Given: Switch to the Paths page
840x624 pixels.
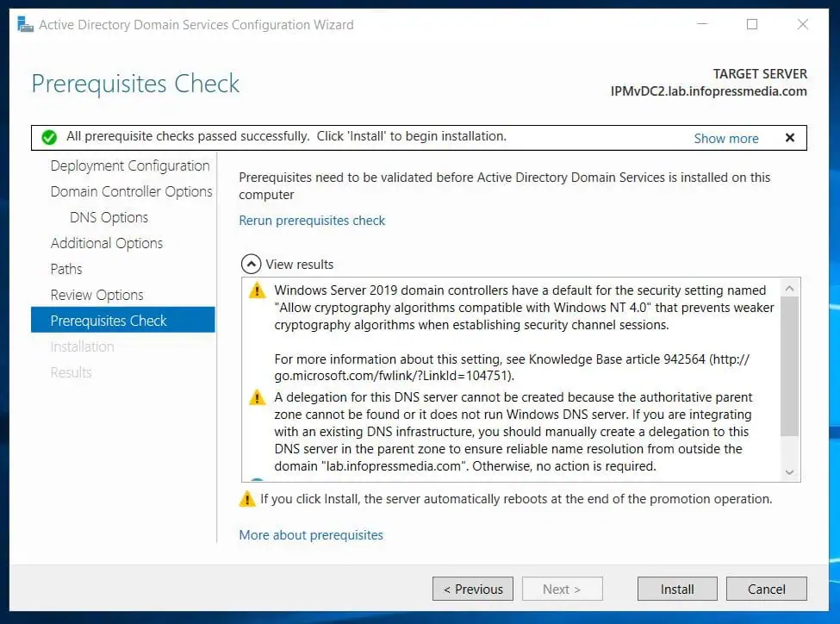Looking at the screenshot, I should (66, 269).
